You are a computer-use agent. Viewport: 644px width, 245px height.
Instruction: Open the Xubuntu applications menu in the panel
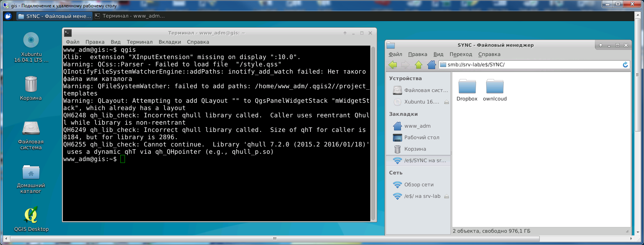8,16
